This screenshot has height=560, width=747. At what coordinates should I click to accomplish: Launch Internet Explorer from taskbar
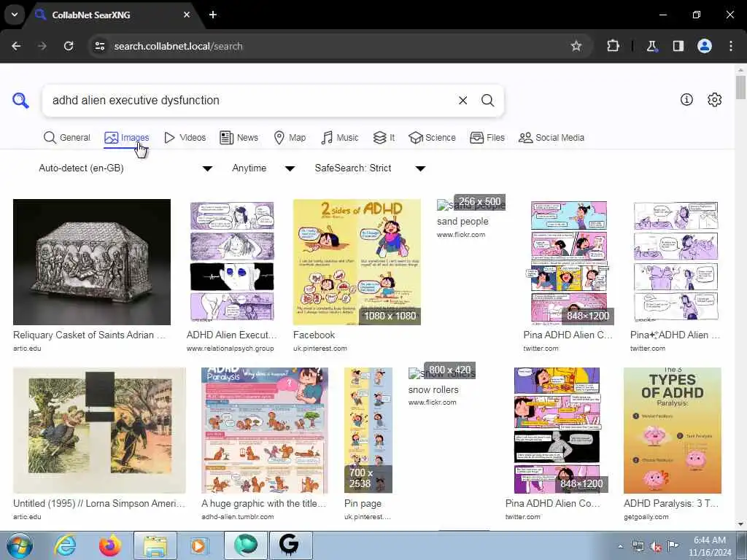pyautogui.click(x=65, y=545)
